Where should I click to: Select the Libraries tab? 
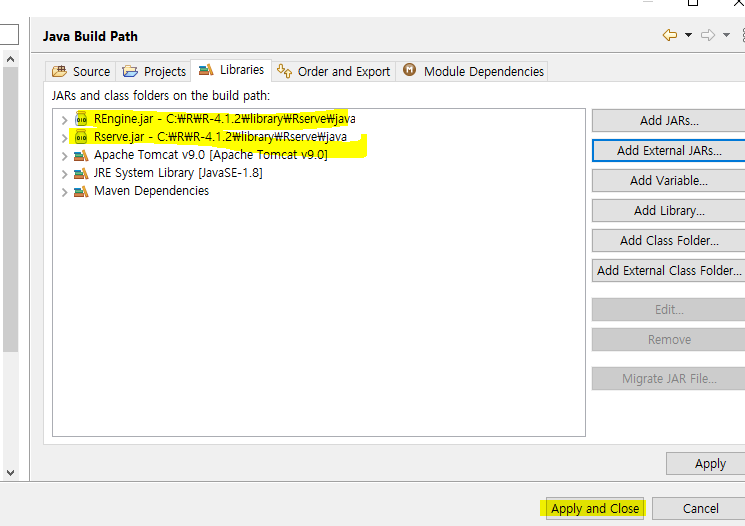pos(231,70)
